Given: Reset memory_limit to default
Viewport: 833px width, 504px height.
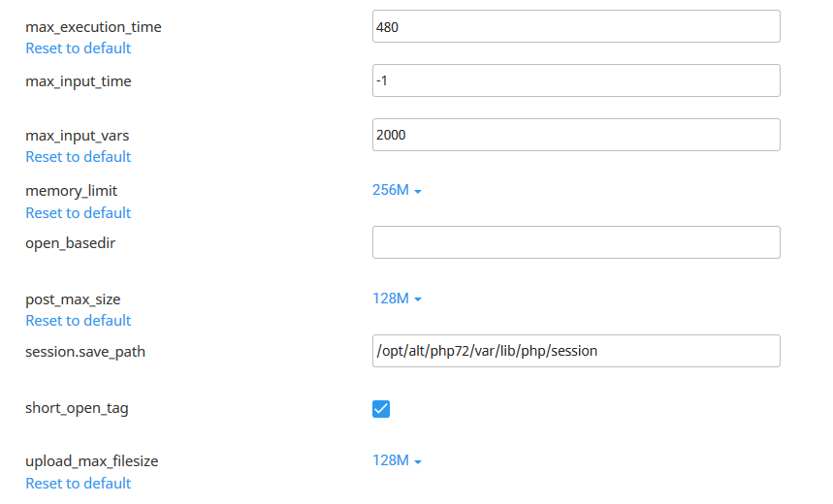Looking at the screenshot, I should (78, 213).
